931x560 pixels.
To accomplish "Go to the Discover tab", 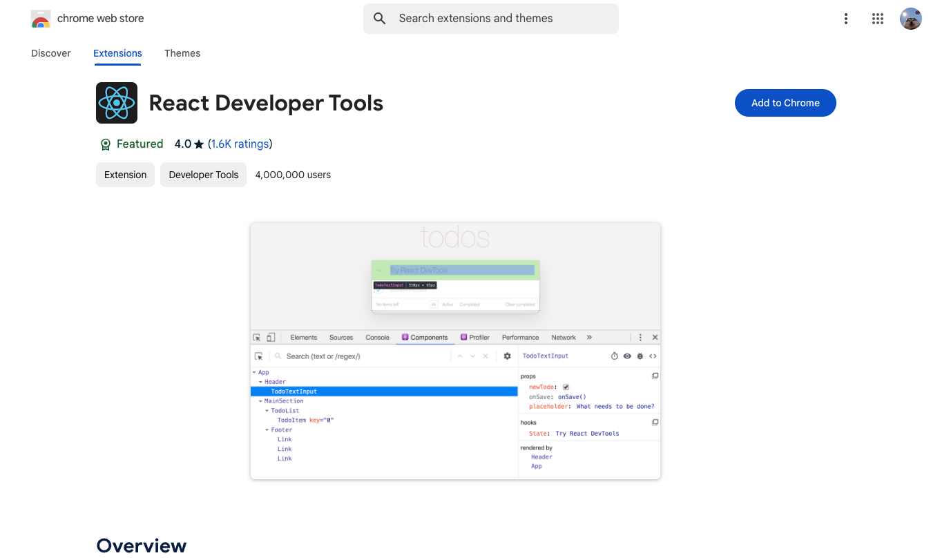I will pos(51,53).
